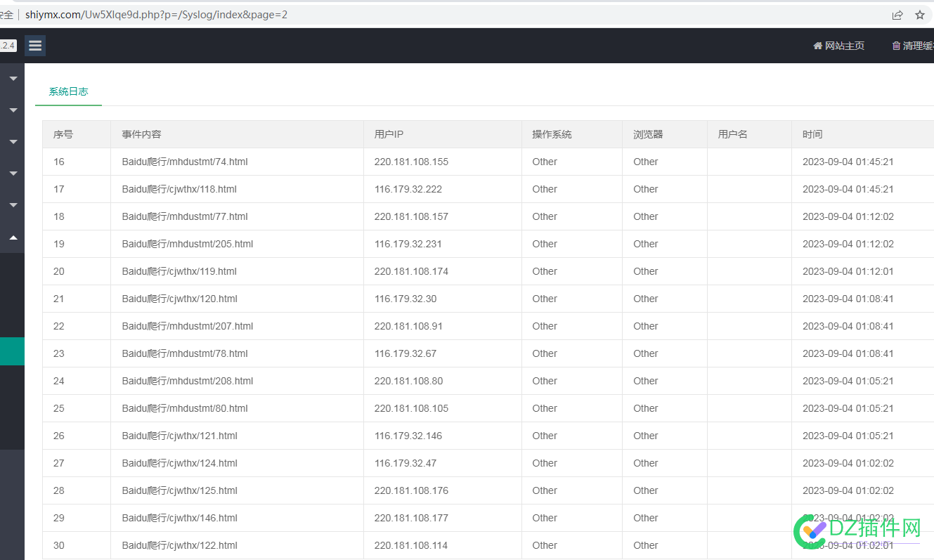This screenshot has width=934, height=560.
Task: Collapse the expanded sidebar group with upward caret
Action: click(x=13, y=238)
